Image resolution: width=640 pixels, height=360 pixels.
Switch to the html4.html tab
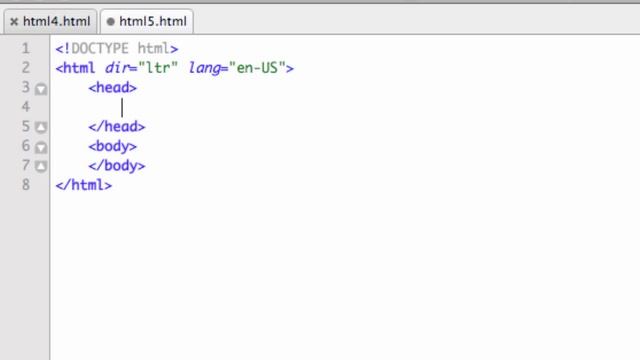point(50,21)
